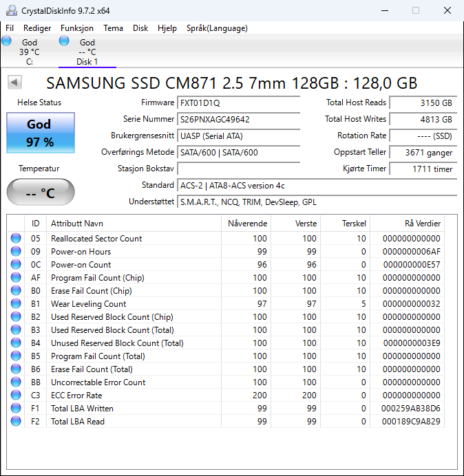This screenshot has width=464, height=476.
Task: Click the threshold value 5 for Wear Leveling Count
Action: (363, 304)
